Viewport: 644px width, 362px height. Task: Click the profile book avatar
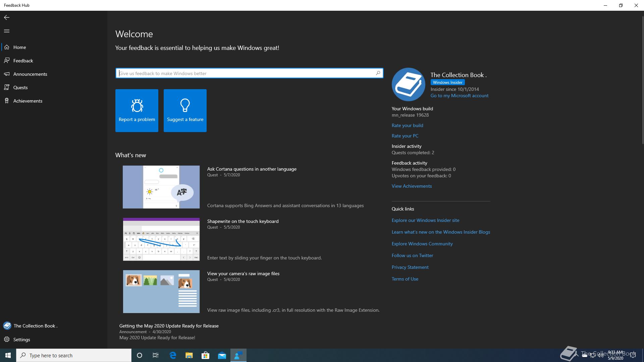(409, 84)
